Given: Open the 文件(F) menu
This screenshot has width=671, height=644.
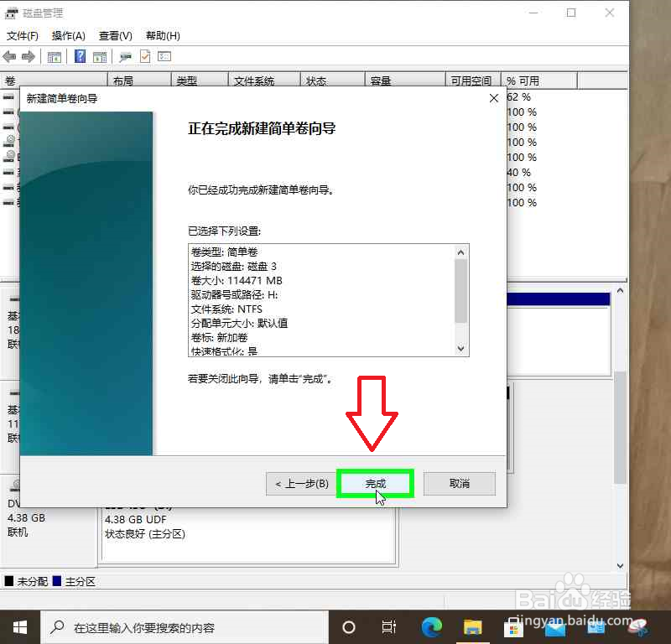Looking at the screenshot, I should point(23,36).
